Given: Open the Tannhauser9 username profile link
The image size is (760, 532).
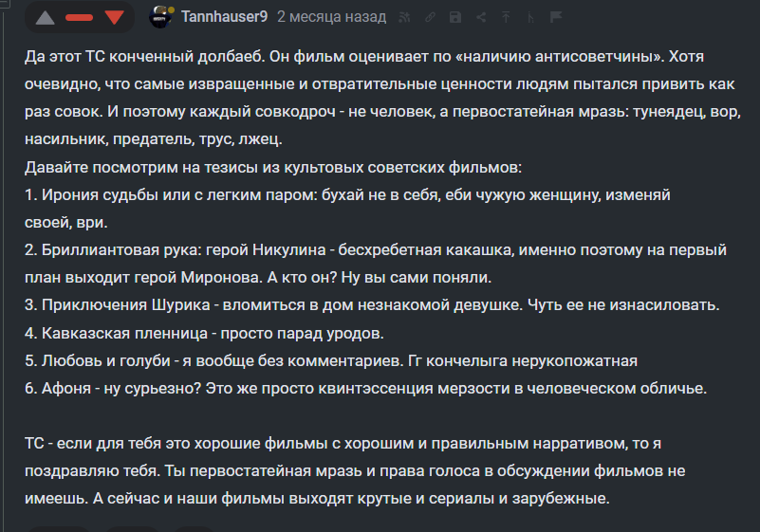Looking at the screenshot, I should 224,17.
